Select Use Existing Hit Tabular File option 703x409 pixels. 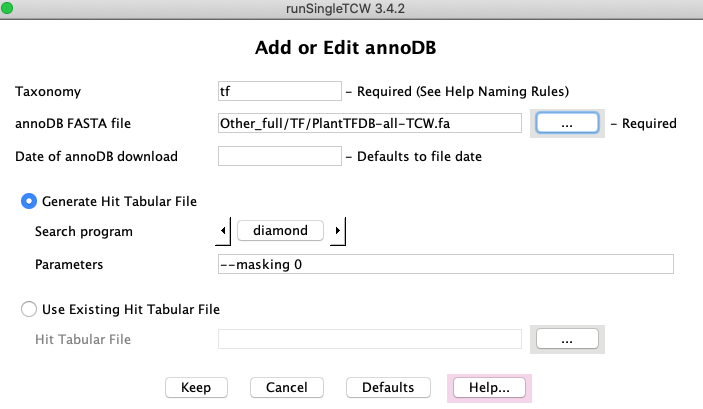pyautogui.click(x=29, y=309)
